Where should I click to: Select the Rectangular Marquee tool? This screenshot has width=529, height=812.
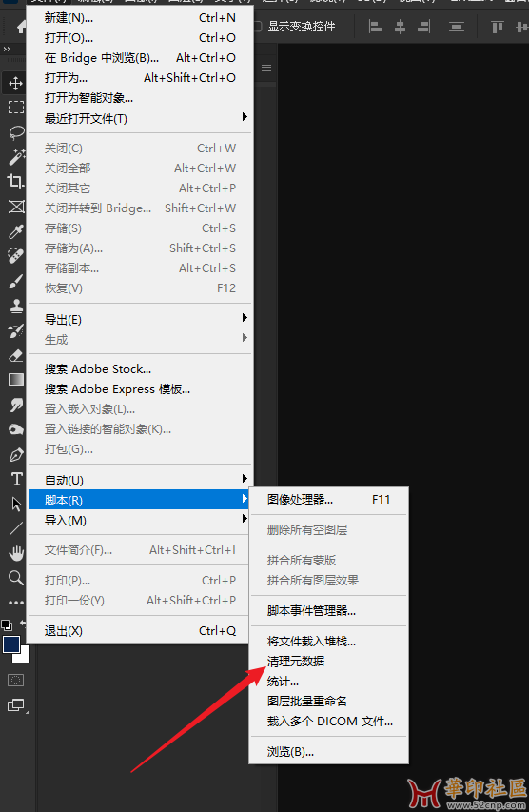point(15,108)
